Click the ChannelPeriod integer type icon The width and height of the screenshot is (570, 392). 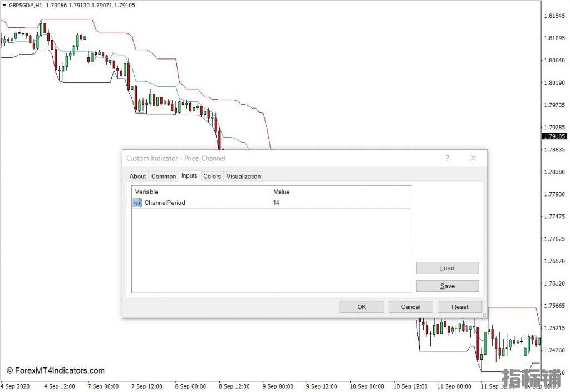click(137, 203)
